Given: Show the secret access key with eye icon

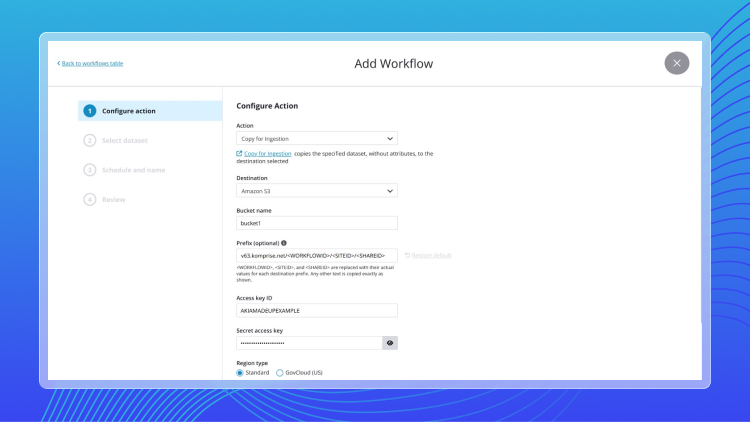Looking at the screenshot, I should [390, 343].
